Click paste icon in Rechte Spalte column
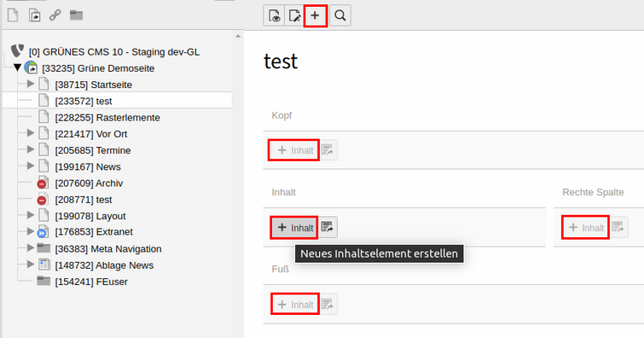Image resolution: width=644 pixels, height=338 pixels. [x=618, y=227]
